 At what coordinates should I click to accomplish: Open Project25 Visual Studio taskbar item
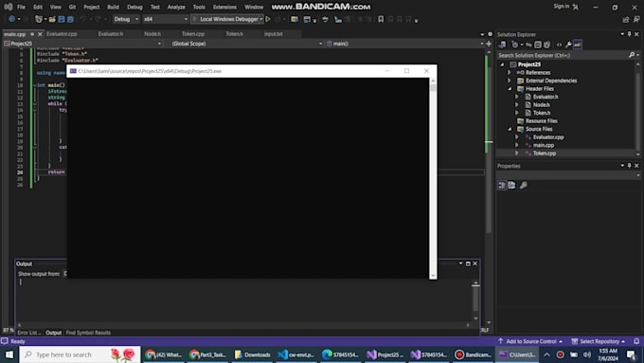(385, 354)
